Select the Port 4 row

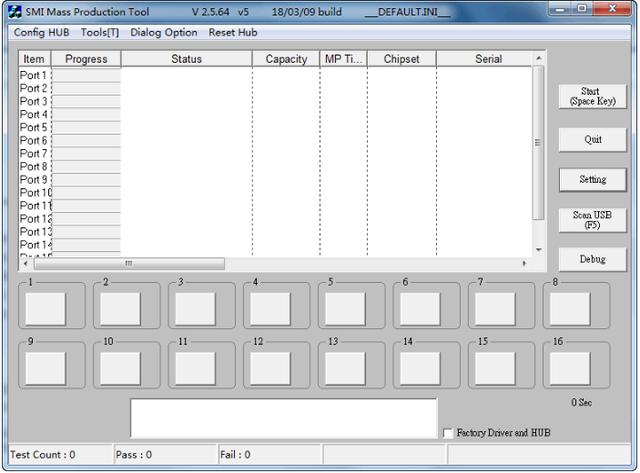point(276,114)
